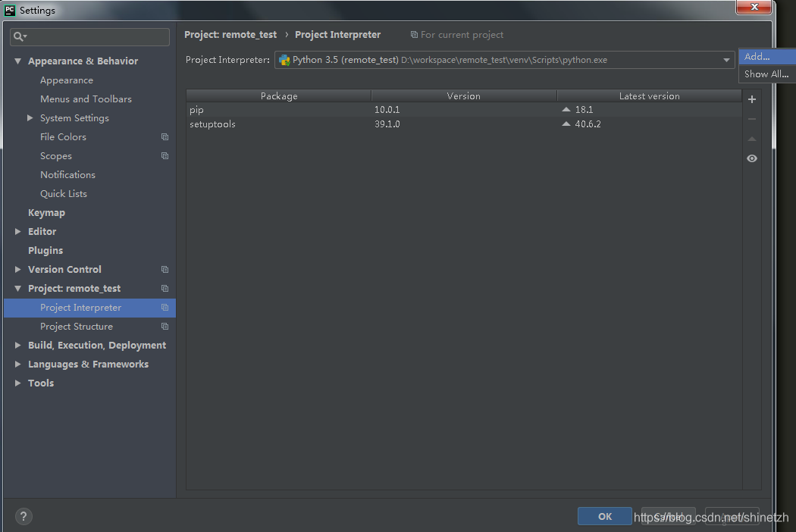Click project-level icon next to Project: remote_test

[x=165, y=288]
